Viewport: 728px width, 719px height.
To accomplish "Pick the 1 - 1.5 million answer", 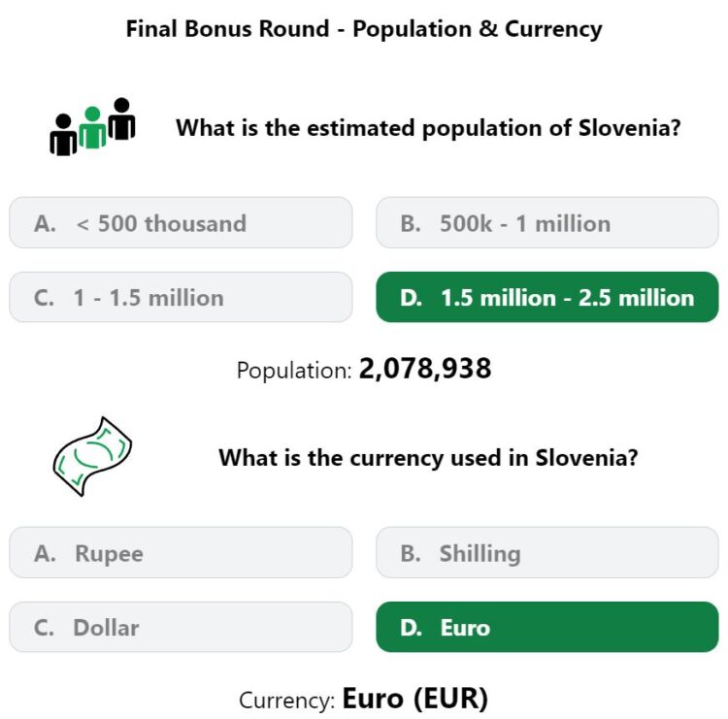I will click(x=181, y=298).
